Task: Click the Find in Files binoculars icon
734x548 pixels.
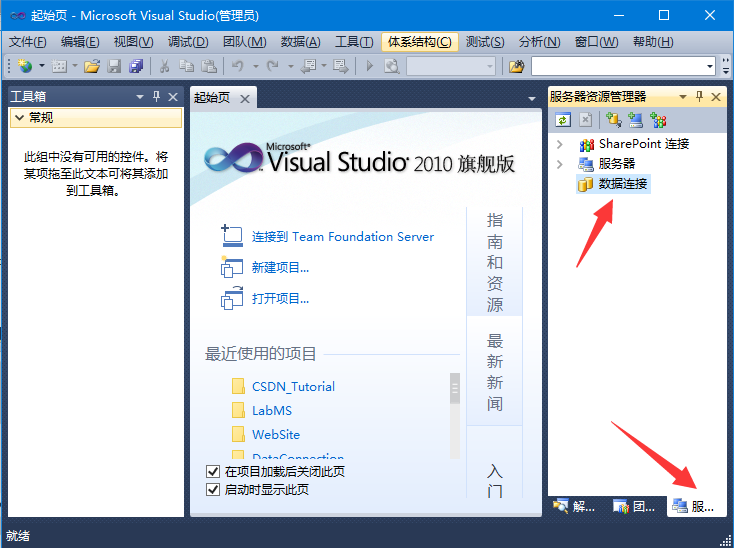Action: [516, 66]
